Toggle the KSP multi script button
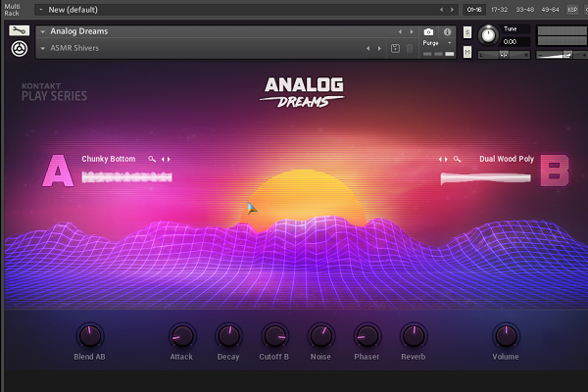 point(572,10)
